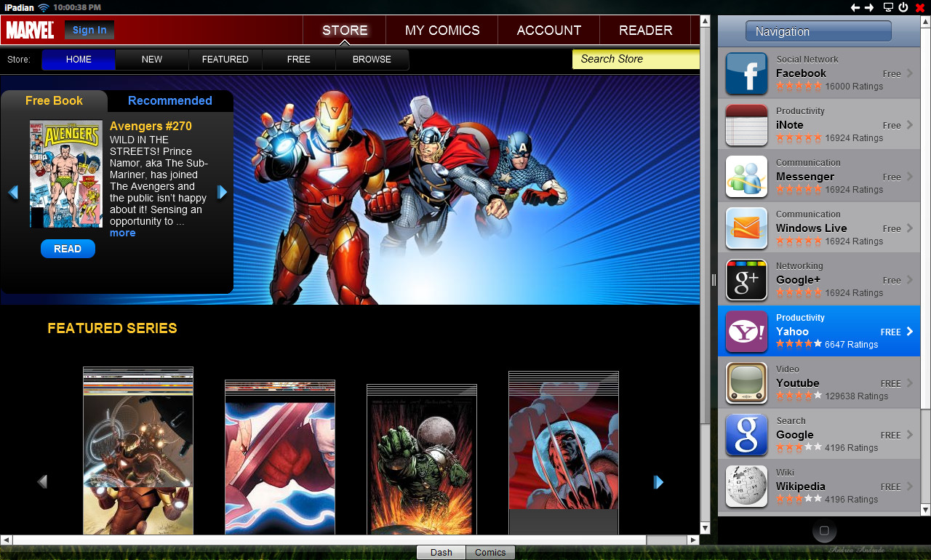The image size is (931, 560).
Task: Expand the Facebook row chevron
Action: pyautogui.click(x=909, y=73)
